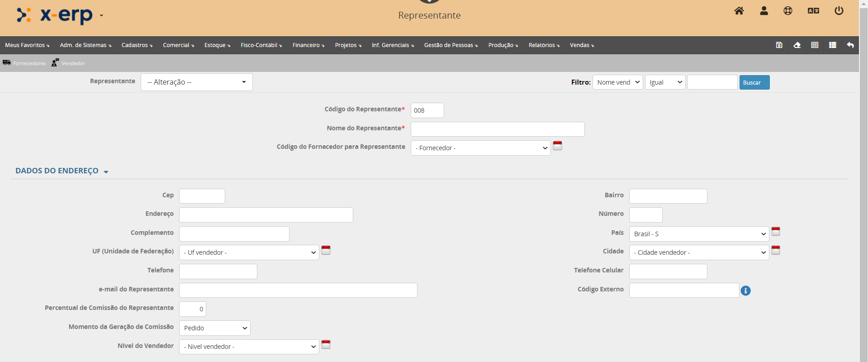Click the Buscar button
The width and height of the screenshot is (868, 362).
754,82
